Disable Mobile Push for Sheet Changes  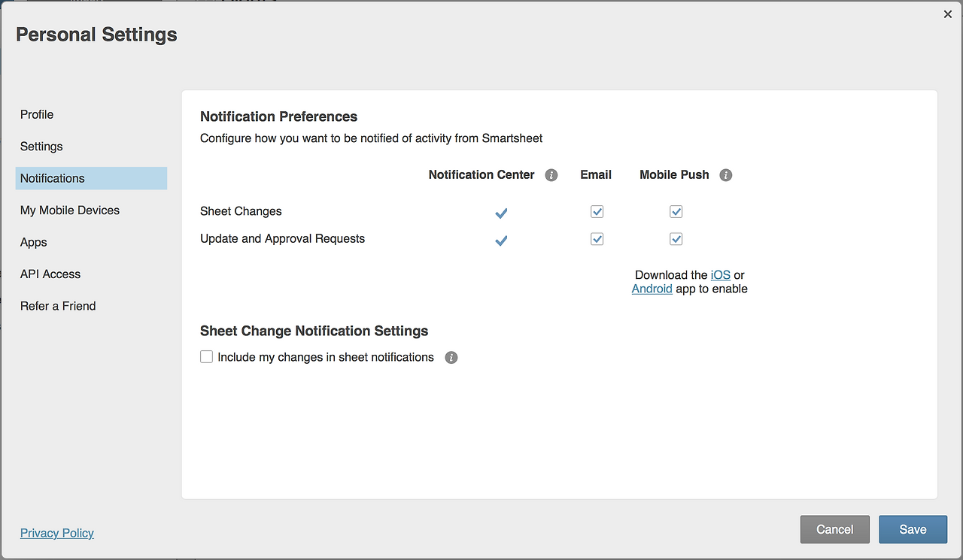click(676, 212)
